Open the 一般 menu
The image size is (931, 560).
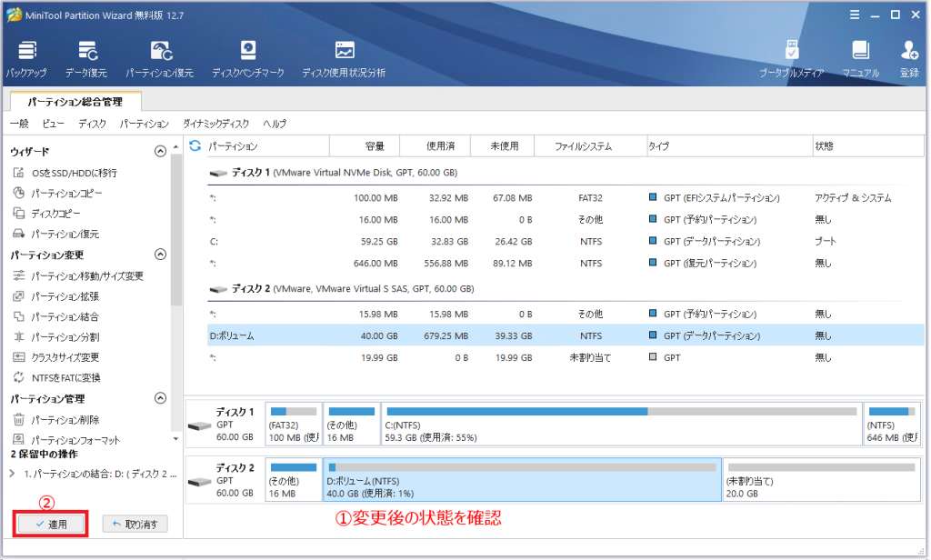tap(19, 124)
